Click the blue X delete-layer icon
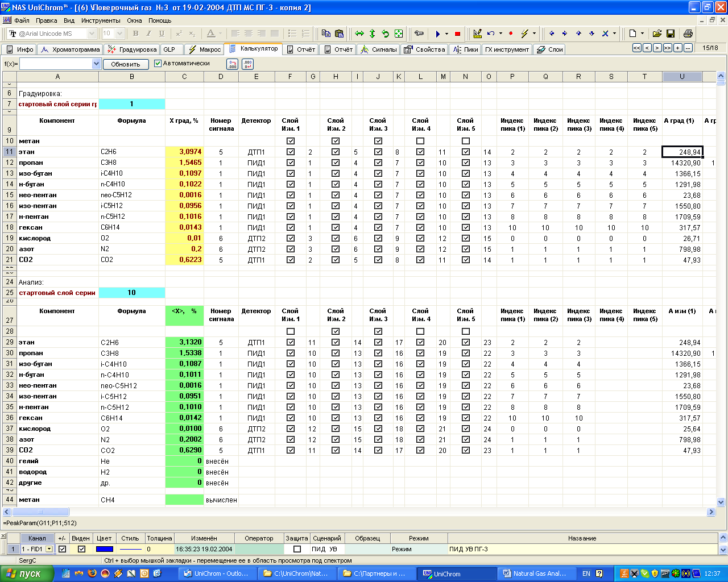728x582 pixels. pyautogui.click(x=606, y=34)
